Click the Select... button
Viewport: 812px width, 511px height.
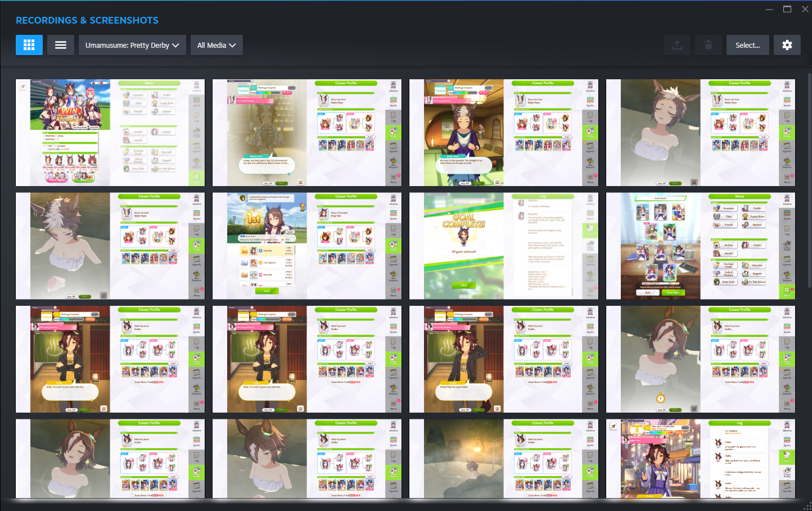[748, 45]
